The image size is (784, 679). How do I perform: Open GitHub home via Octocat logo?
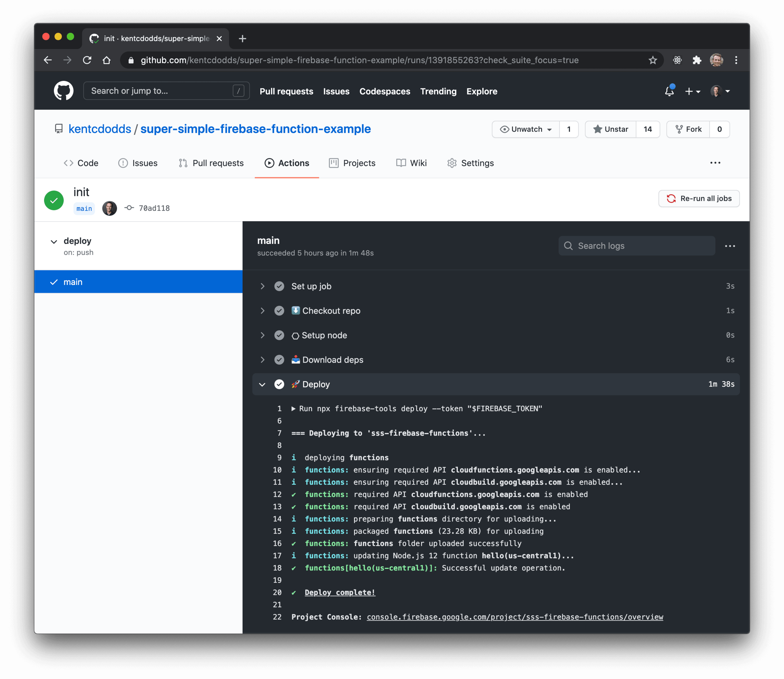63,91
